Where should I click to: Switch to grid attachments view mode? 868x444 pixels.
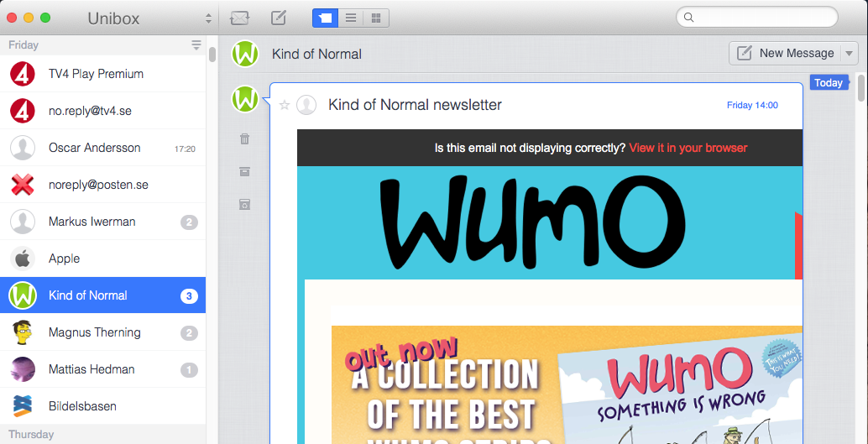tap(376, 18)
